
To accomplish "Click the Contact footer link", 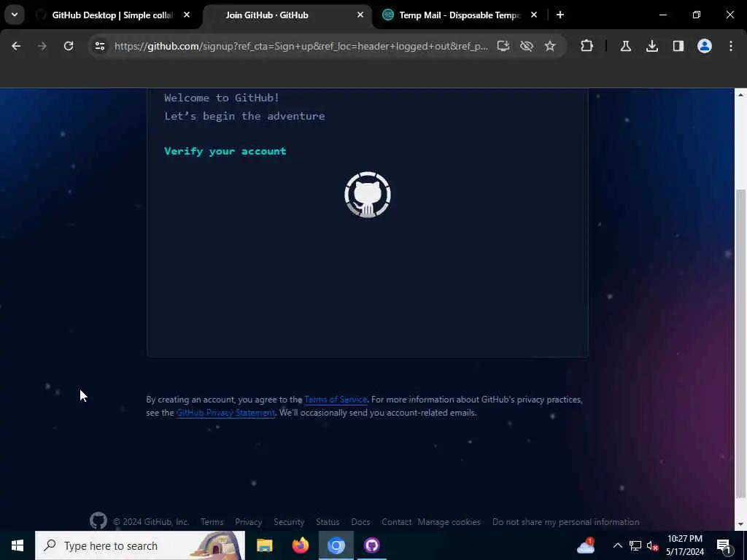I will pos(396,522).
